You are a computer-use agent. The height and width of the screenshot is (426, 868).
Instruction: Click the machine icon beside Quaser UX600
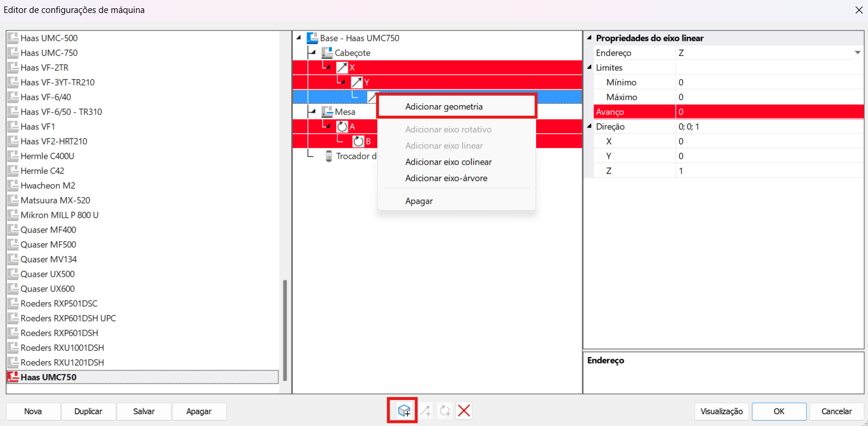tap(12, 289)
